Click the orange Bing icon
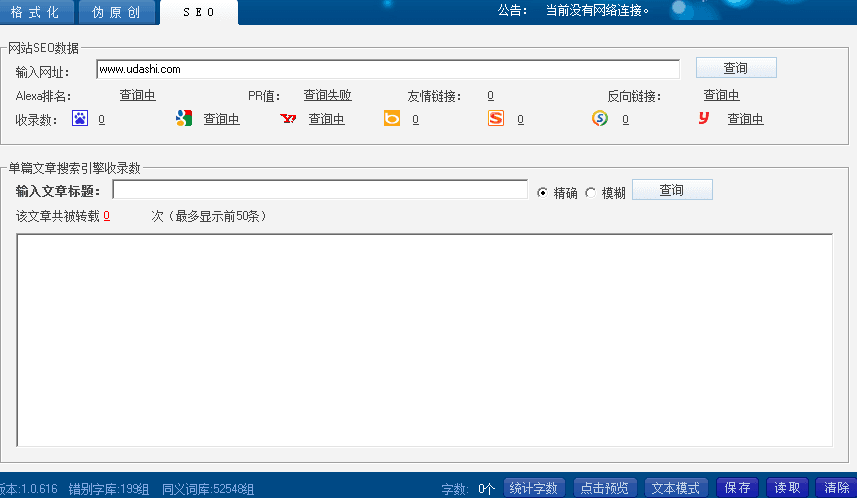This screenshot has width=857, height=498. tap(392, 118)
